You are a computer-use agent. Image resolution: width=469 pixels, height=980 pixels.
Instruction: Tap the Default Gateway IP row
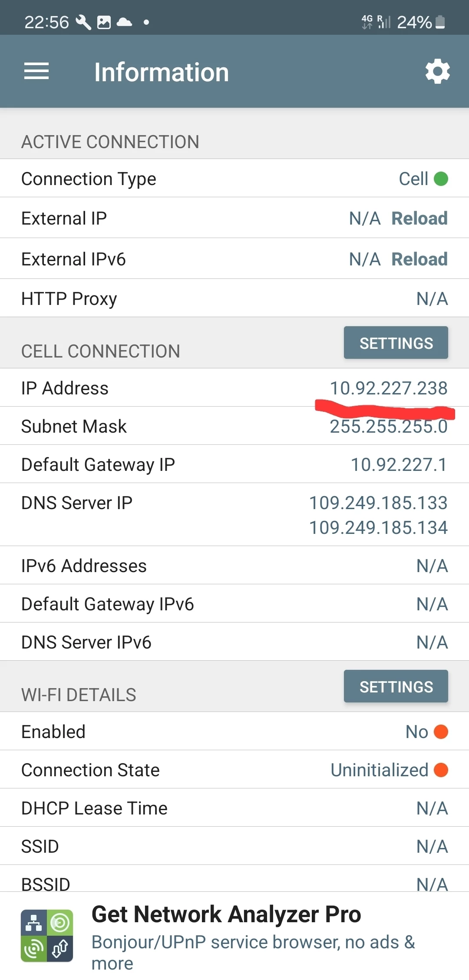point(234,464)
